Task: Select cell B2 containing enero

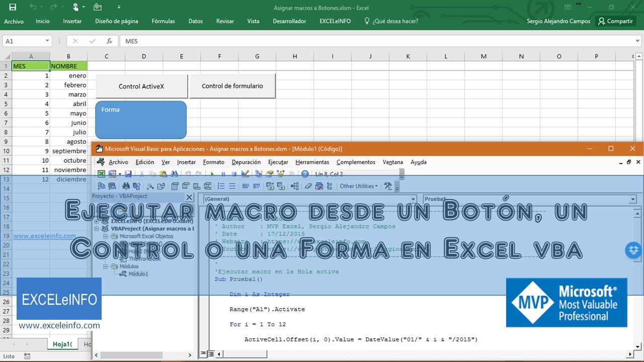Action: click(x=68, y=75)
